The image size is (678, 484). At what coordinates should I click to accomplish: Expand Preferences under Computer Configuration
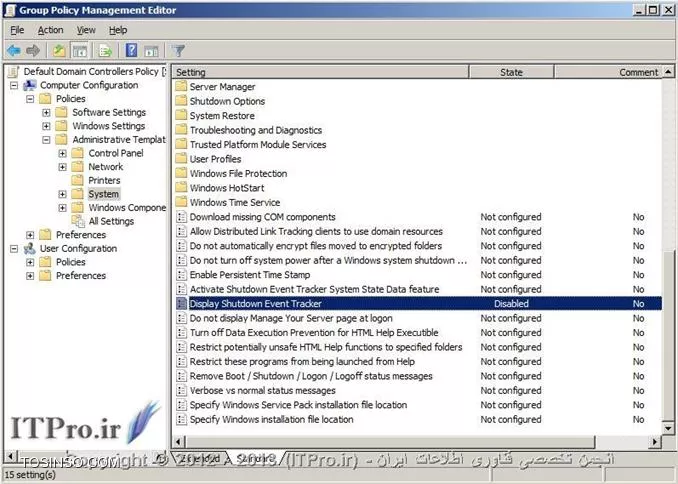(x=30, y=235)
